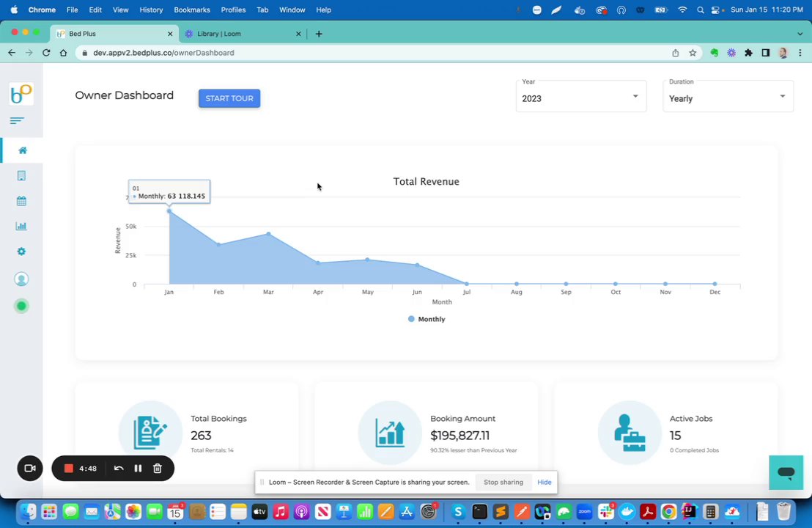The image size is (812, 528).
Task: Pause the Loom recording
Action: [x=138, y=469]
